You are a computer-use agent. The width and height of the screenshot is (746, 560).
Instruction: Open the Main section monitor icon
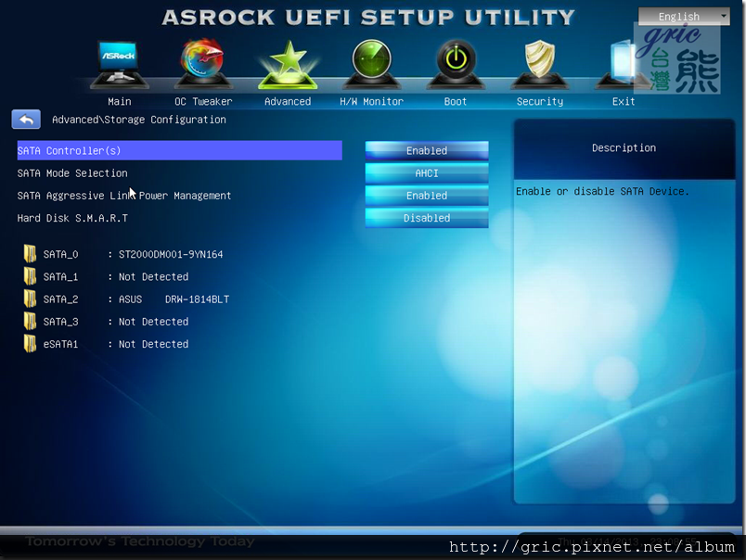tap(119, 65)
